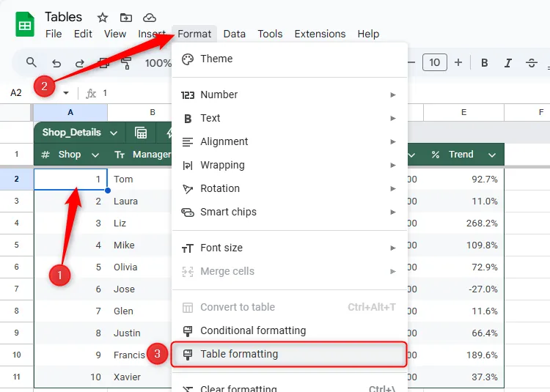Image resolution: width=550 pixels, height=392 pixels.
Task: Select the paint format roller
Action: coord(127,63)
